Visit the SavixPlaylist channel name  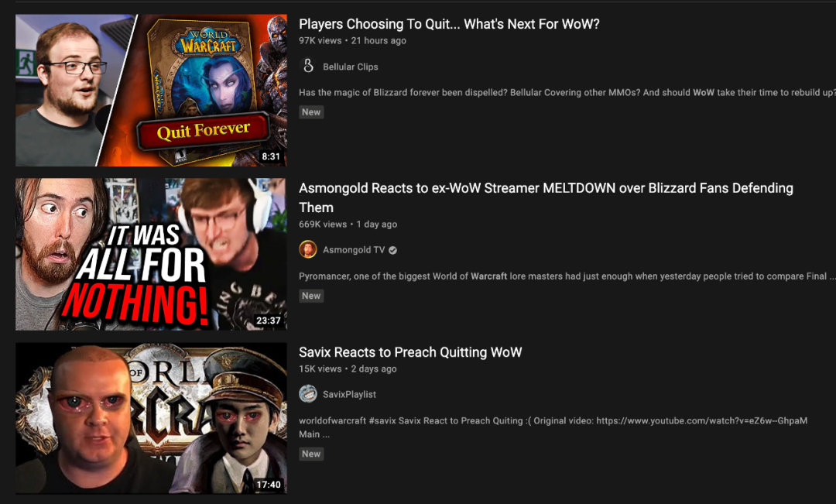pyautogui.click(x=349, y=394)
